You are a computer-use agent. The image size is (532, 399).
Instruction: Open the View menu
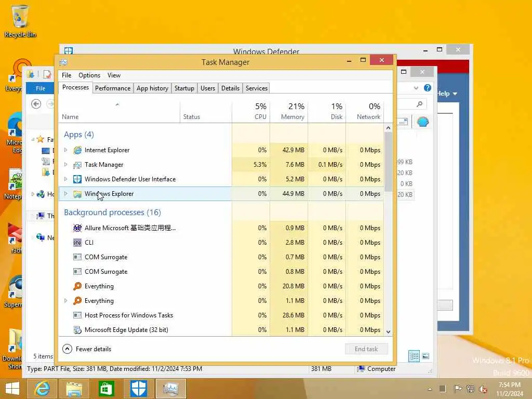pos(114,75)
